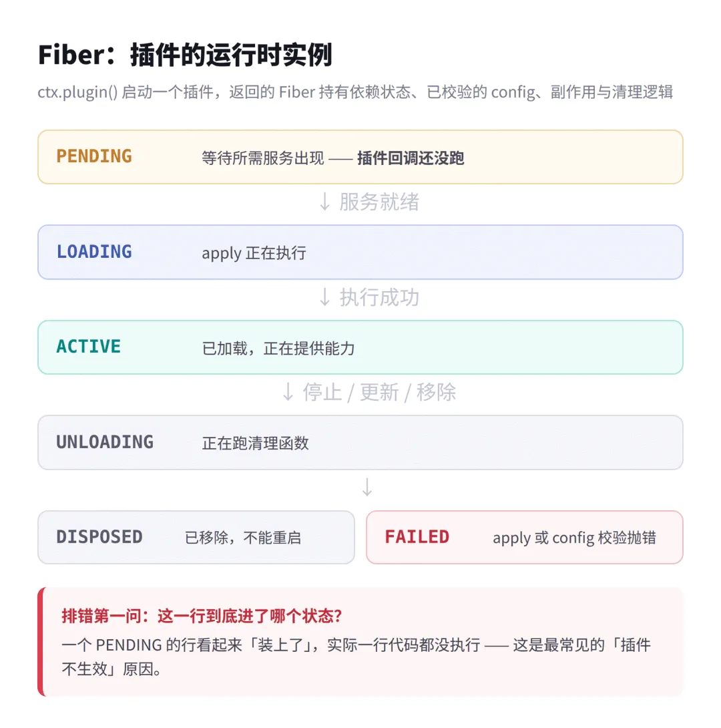Click the text apply 或 config 校验抛错
Viewport: 721px width, 728px height.
(574, 538)
